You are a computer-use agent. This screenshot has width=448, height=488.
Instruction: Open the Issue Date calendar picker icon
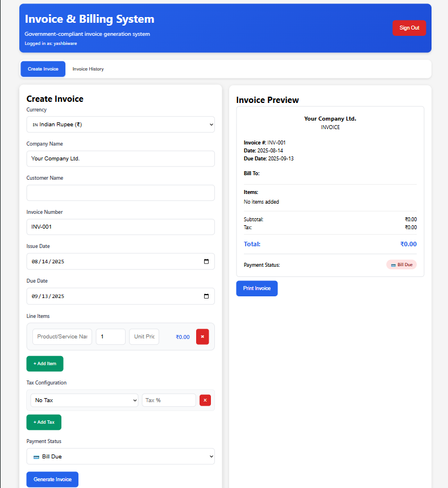point(206,261)
